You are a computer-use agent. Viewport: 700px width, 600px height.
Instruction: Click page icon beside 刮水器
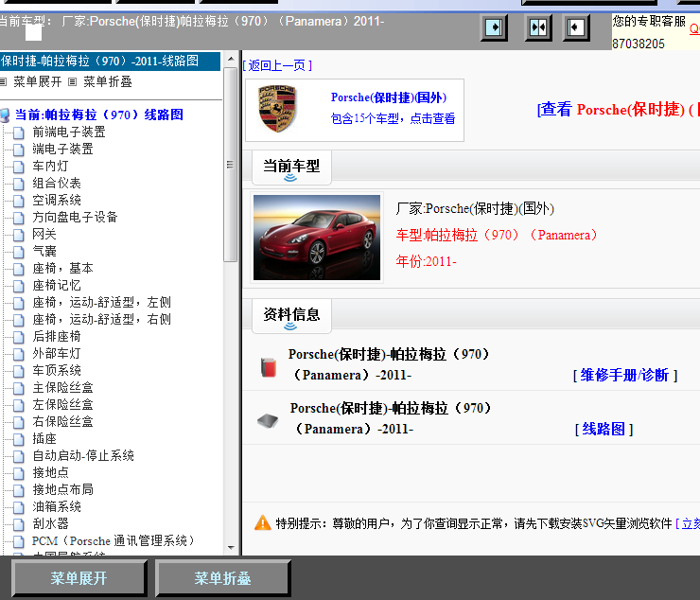[18, 524]
